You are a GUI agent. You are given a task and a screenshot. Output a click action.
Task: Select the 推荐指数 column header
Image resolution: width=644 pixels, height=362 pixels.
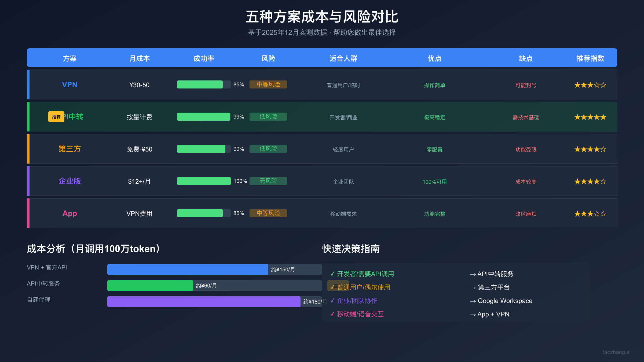pyautogui.click(x=590, y=58)
